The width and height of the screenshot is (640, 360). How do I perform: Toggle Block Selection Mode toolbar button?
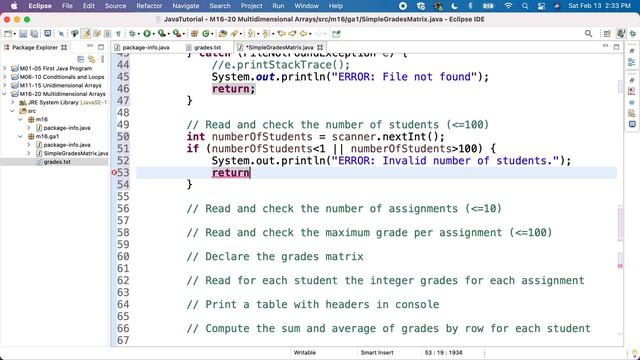[x=107, y=34]
